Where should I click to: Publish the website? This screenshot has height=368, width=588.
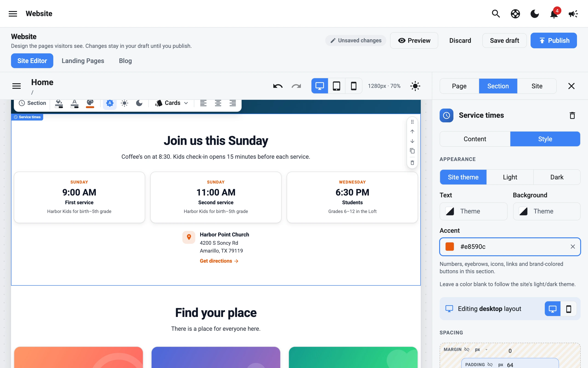coord(554,40)
